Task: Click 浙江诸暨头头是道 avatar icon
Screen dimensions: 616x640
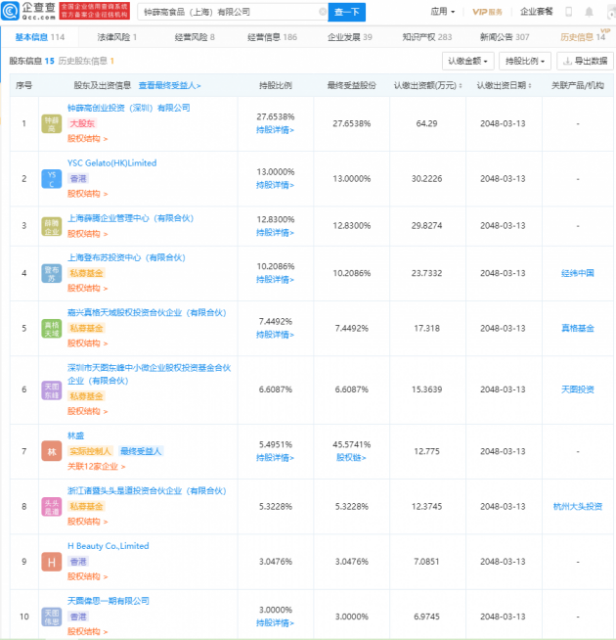Action: click(51, 507)
